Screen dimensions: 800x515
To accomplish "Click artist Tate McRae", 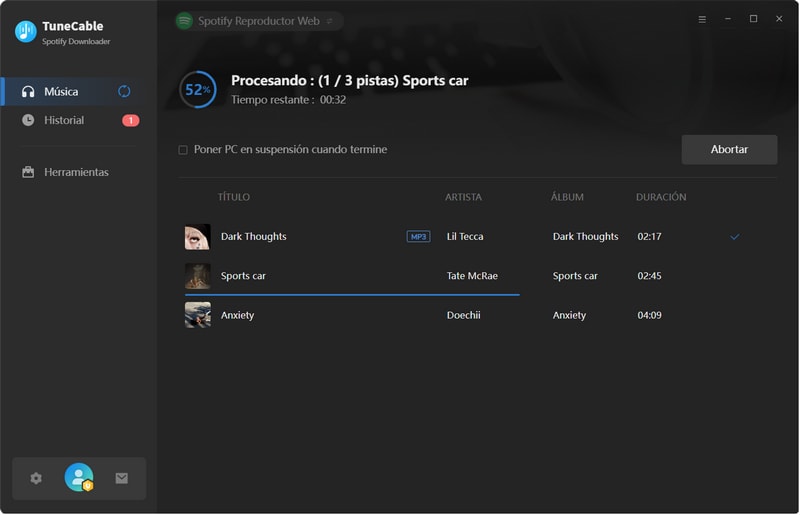I will click(x=472, y=276).
